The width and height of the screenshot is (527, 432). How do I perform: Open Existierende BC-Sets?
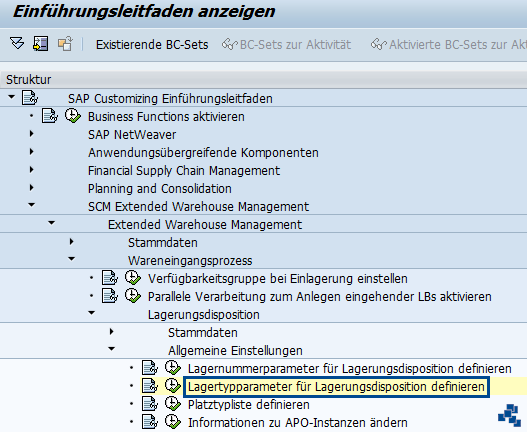click(152, 45)
